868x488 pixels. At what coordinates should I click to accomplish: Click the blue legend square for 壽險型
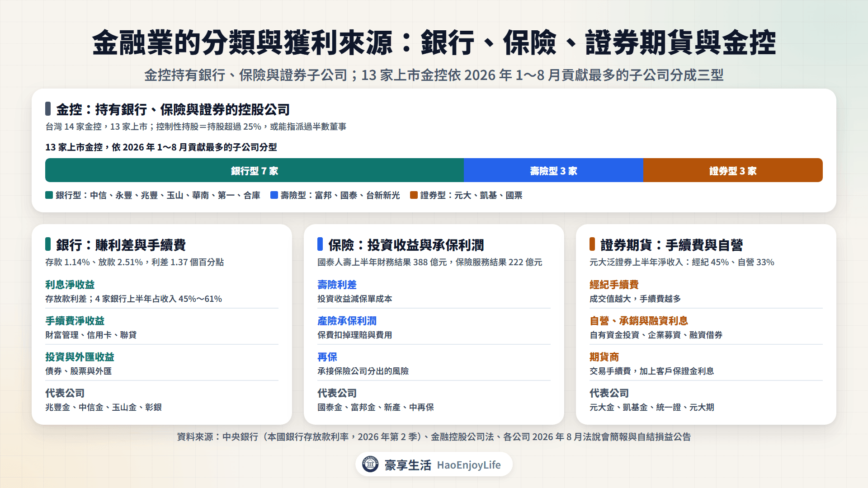(274, 195)
